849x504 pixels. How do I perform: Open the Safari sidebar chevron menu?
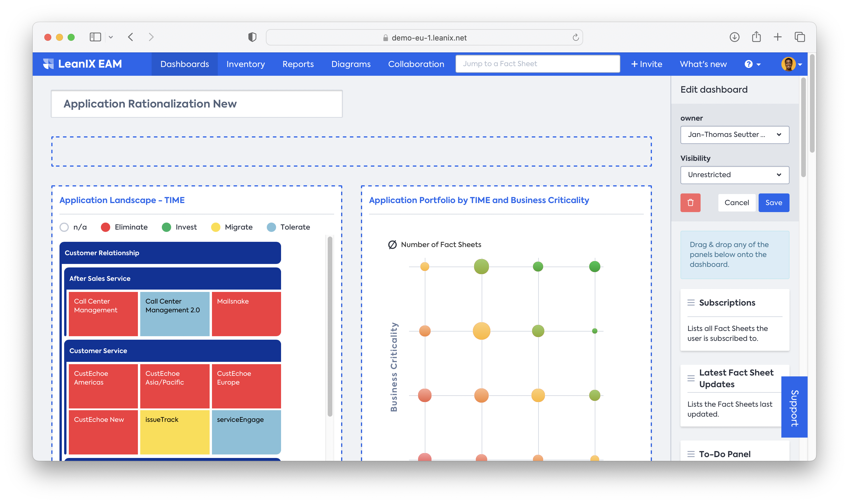tap(111, 37)
